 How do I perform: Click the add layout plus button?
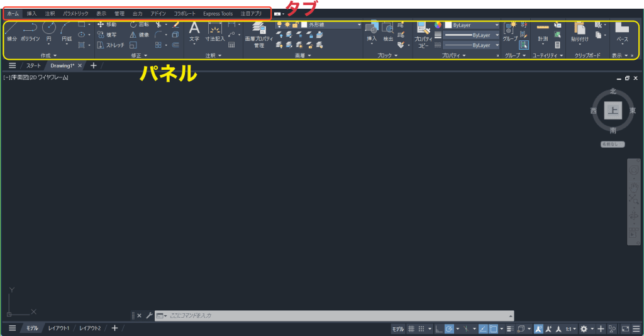pos(114,328)
